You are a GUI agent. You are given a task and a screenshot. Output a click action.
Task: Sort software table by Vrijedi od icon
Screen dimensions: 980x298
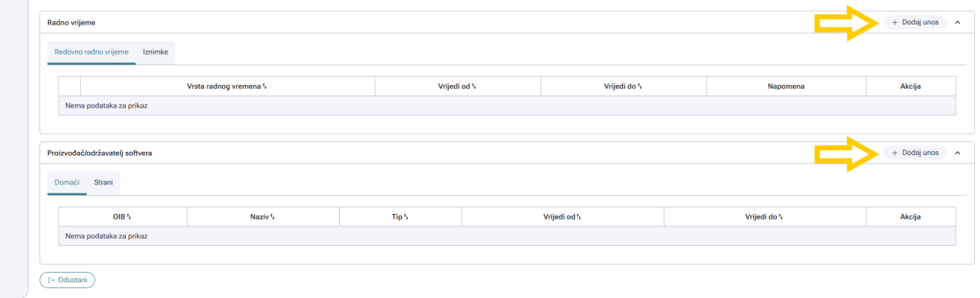(578, 217)
